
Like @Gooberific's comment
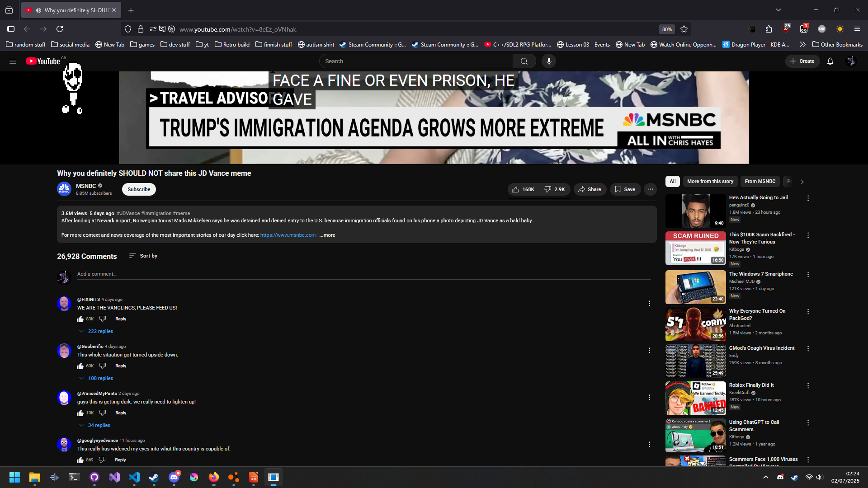point(80,366)
